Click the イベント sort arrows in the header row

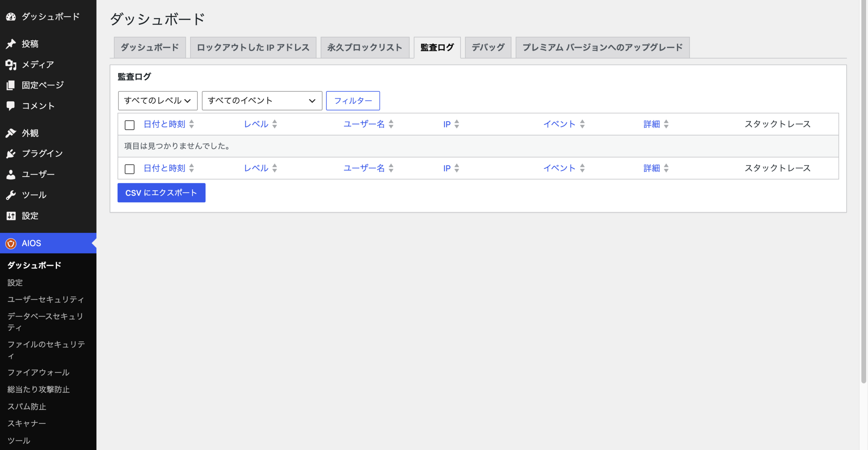[x=582, y=124]
